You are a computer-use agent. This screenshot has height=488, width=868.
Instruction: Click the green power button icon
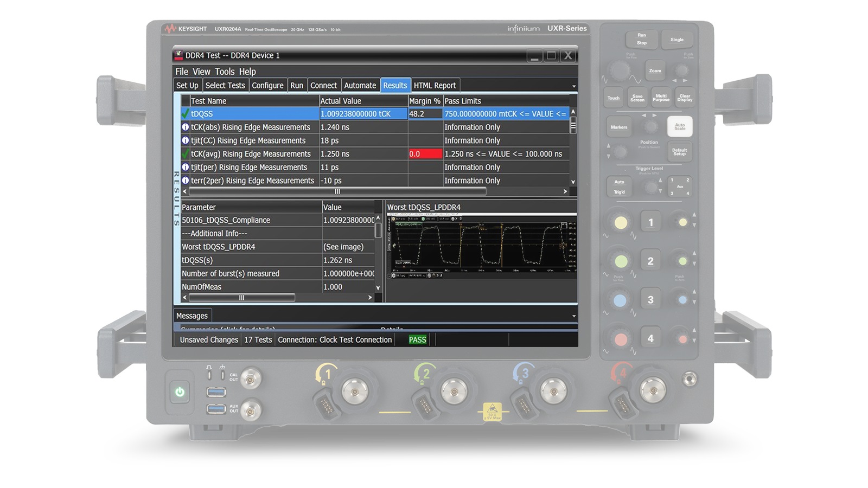click(180, 391)
